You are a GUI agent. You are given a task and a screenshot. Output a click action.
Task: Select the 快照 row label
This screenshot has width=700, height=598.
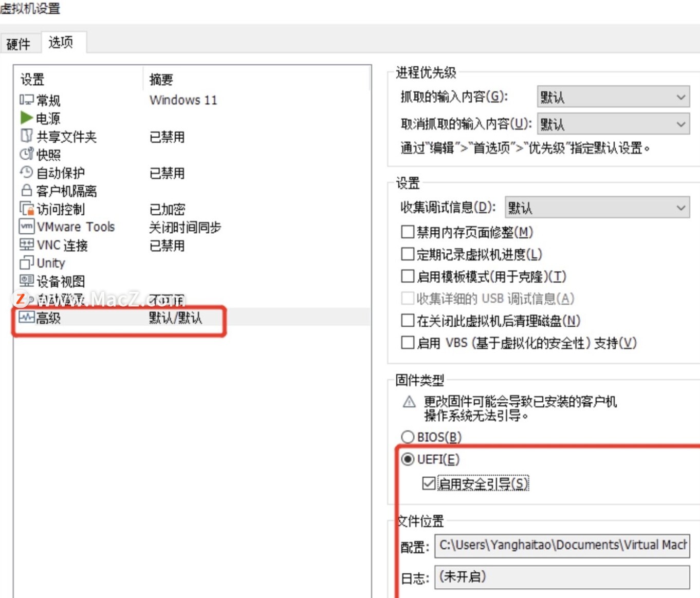click(x=48, y=155)
